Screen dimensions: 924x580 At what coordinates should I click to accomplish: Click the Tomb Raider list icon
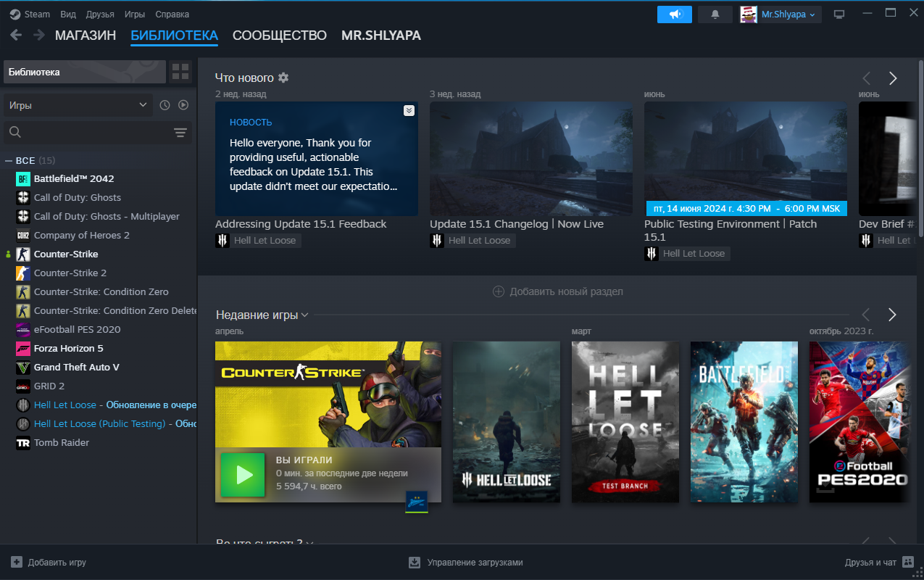pos(23,443)
